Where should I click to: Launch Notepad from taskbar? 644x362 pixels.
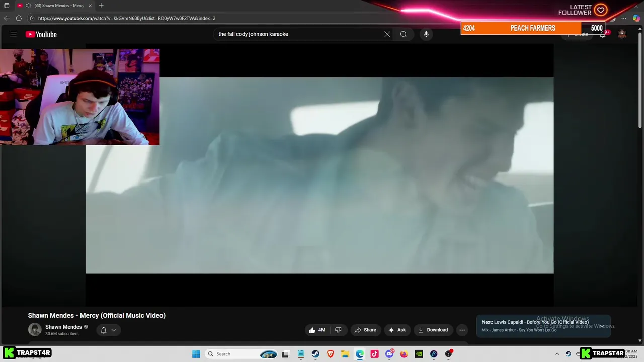[x=300, y=354]
